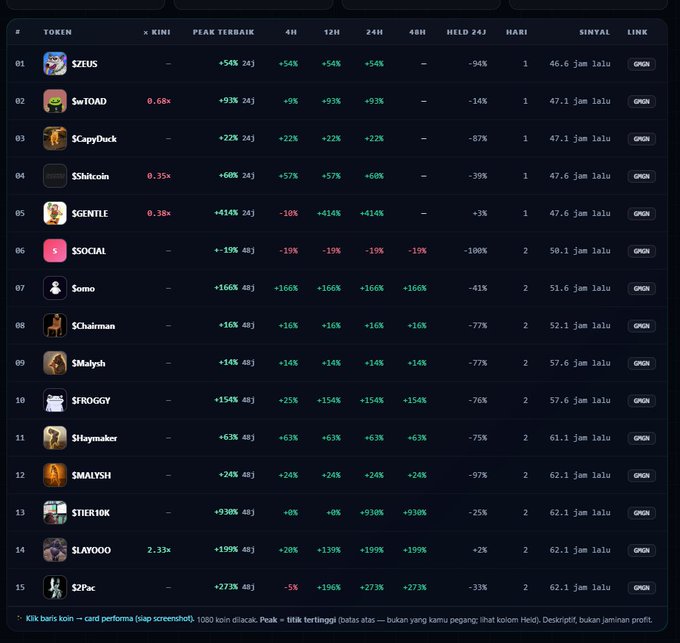Click the +139% 12H value for $LAYOOO

point(329,550)
